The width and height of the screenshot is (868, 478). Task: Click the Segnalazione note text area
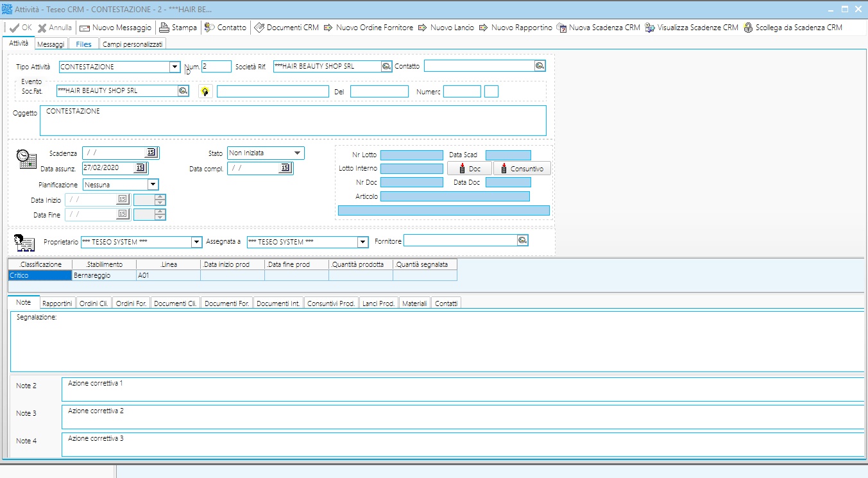[x=438, y=341]
